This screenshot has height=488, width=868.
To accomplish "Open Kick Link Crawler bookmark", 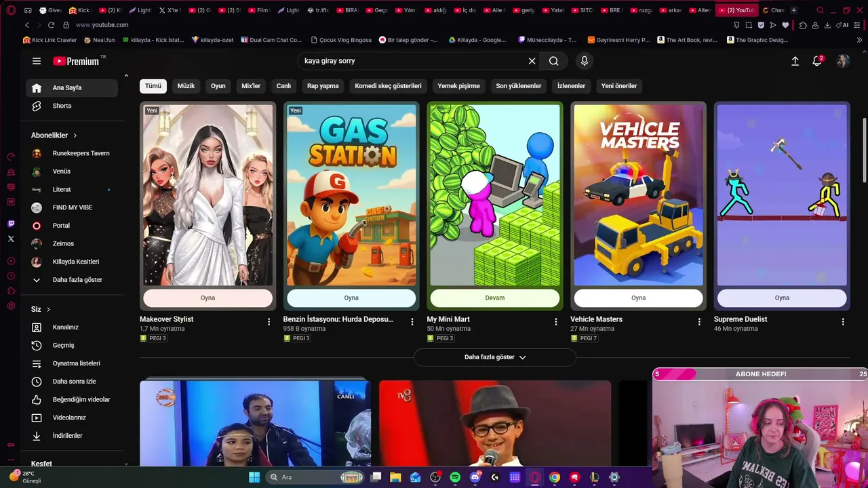I will click(x=50, y=40).
